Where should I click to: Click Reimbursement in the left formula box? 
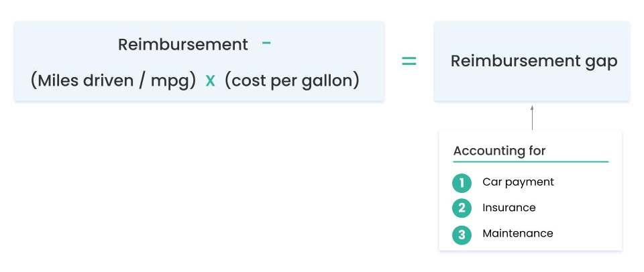pyautogui.click(x=183, y=45)
